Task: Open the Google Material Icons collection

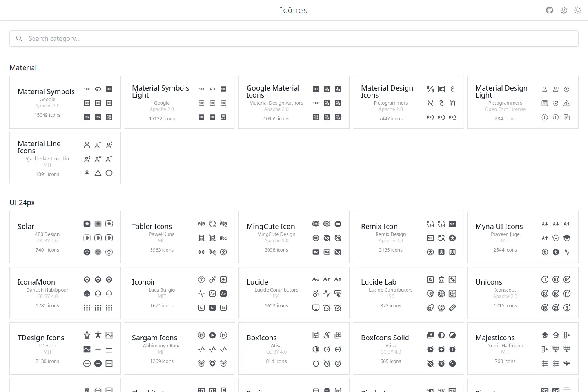Action: pyautogui.click(x=294, y=102)
